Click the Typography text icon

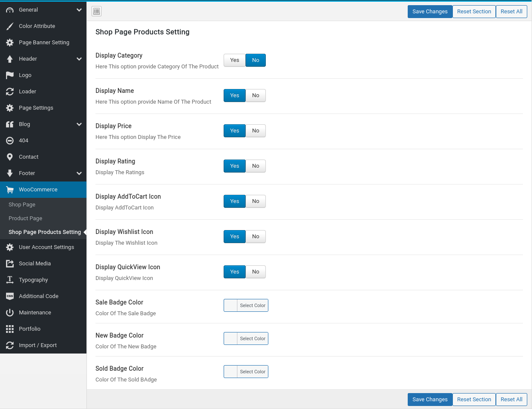click(x=10, y=280)
